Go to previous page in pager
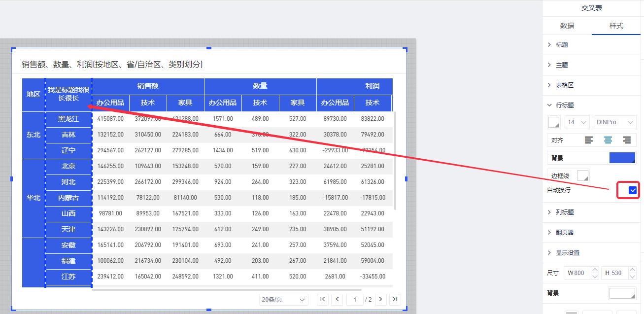The image size is (644, 314). 337,299
